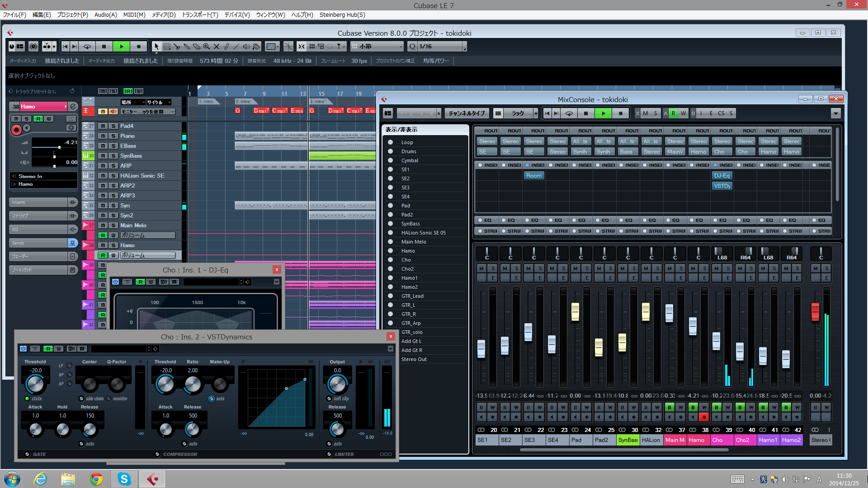Open the トランスポート(T) menu

click(200, 15)
